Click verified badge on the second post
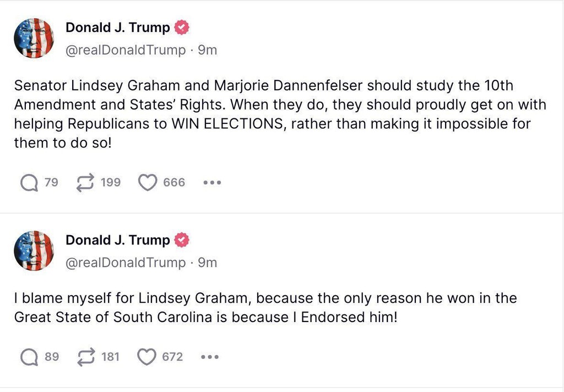Viewport: 564px width, 392px height. pyautogui.click(x=182, y=240)
